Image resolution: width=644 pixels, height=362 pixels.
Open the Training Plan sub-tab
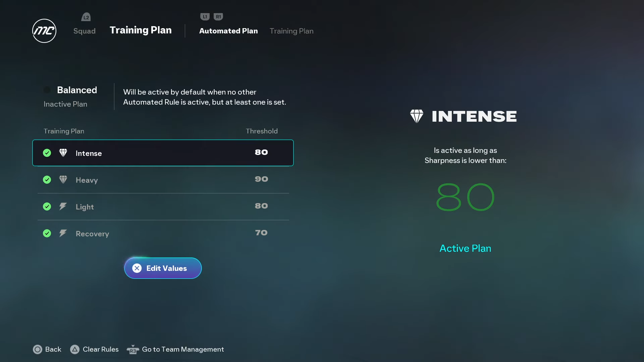coord(291,31)
